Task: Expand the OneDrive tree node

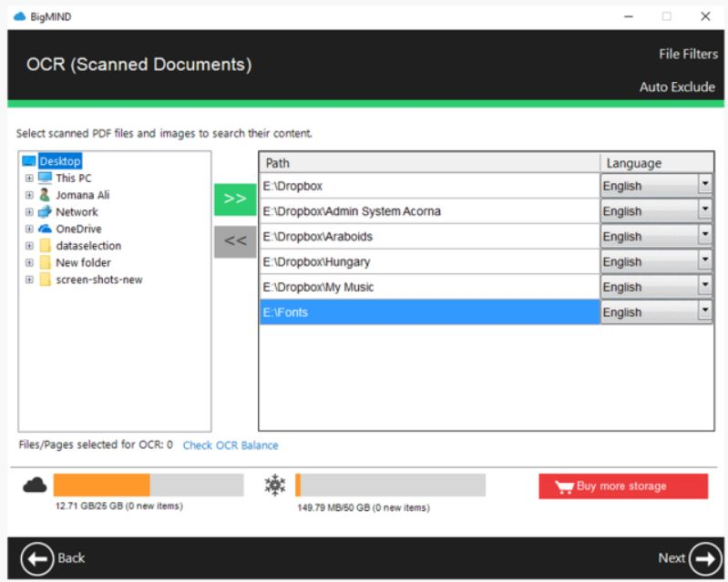Action: point(29,229)
